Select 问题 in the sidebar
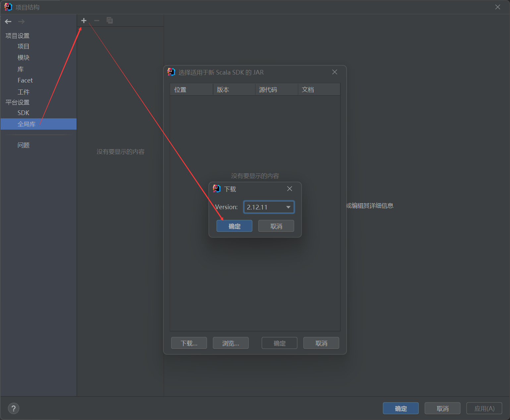 pyautogui.click(x=38, y=145)
